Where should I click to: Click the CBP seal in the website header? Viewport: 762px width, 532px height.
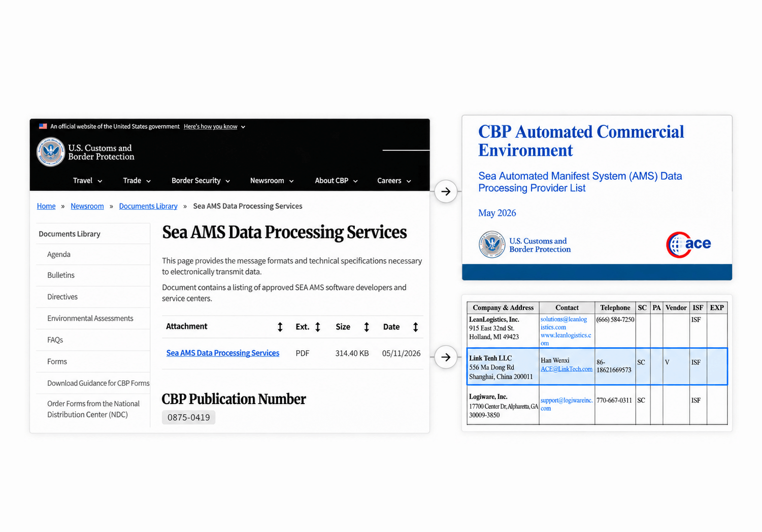coord(50,152)
